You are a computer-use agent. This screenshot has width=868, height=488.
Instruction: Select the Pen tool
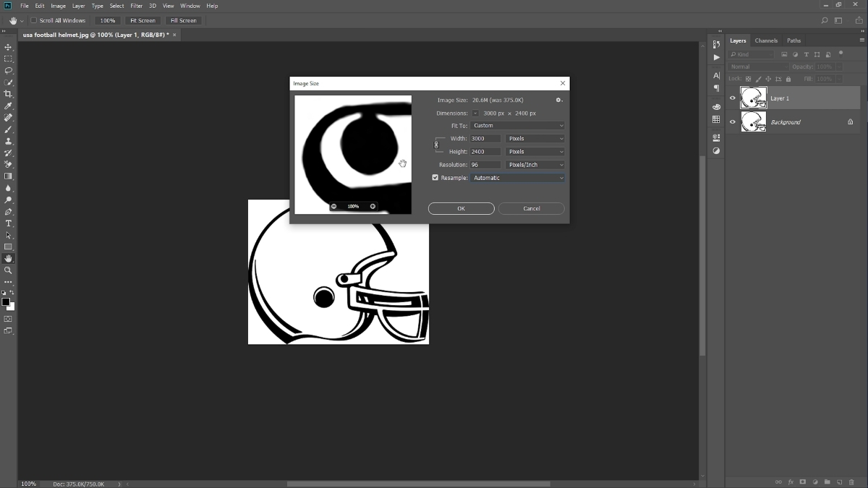click(8, 211)
